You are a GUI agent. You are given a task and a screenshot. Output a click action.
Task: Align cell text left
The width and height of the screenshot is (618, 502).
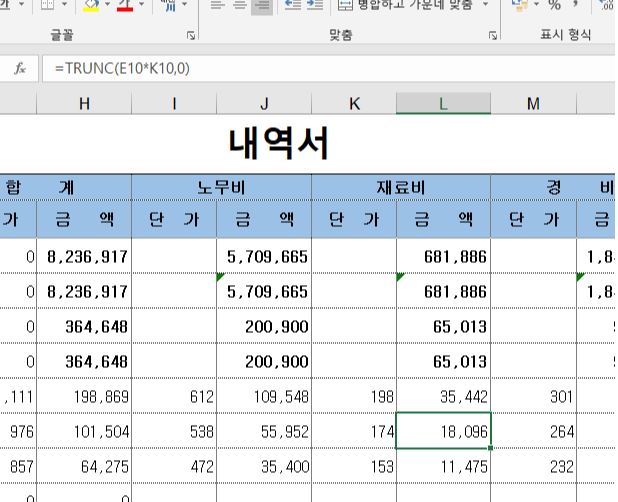click(x=218, y=5)
